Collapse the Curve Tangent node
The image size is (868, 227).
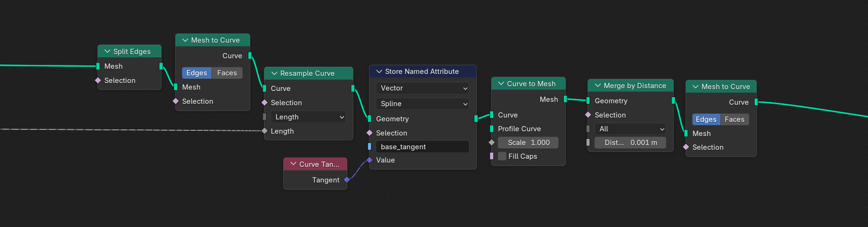(293, 164)
